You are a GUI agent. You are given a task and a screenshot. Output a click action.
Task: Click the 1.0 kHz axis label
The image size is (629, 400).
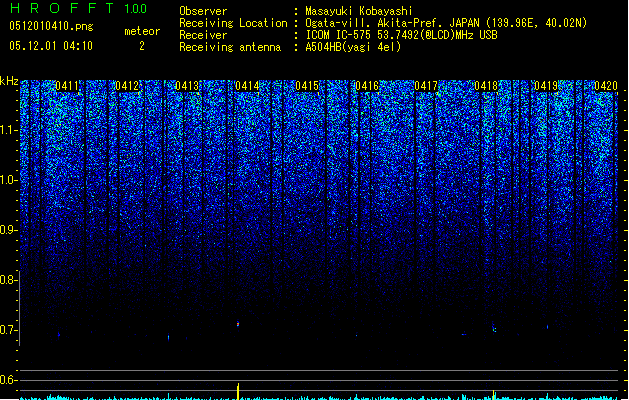click(8, 180)
